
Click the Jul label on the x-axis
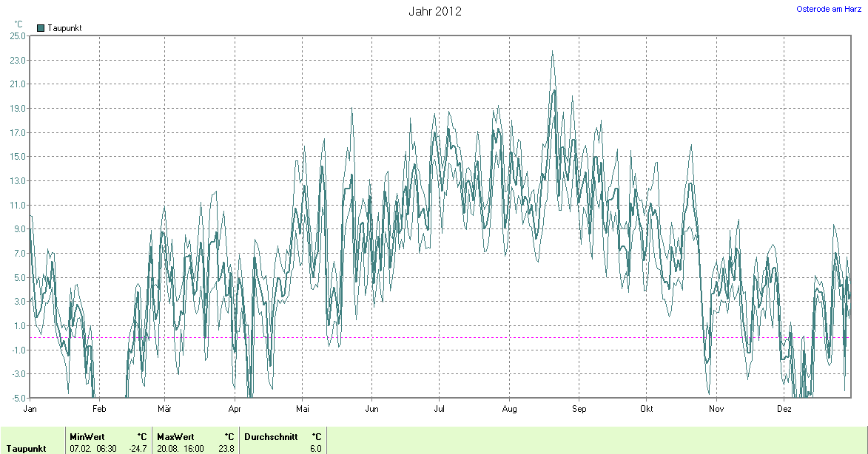(439, 409)
